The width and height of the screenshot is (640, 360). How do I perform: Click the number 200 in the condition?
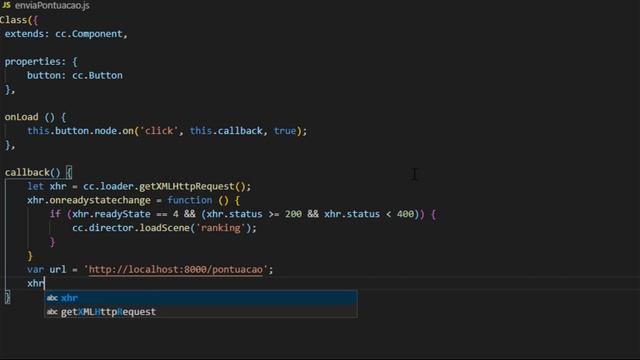(x=293, y=214)
